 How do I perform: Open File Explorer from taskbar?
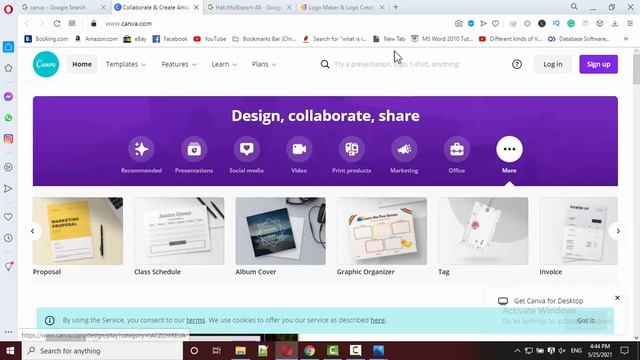[x=240, y=351]
